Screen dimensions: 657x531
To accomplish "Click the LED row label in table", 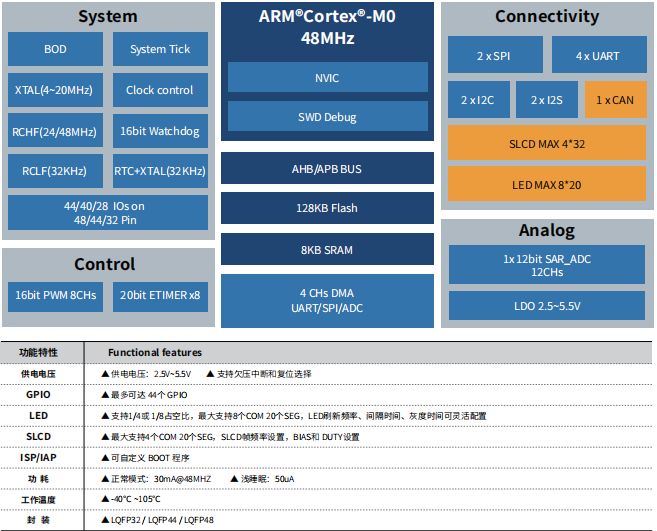I will tap(38, 416).
